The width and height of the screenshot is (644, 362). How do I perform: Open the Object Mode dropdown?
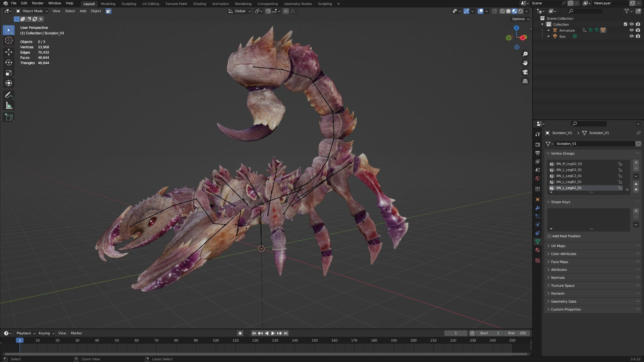pyautogui.click(x=32, y=11)
